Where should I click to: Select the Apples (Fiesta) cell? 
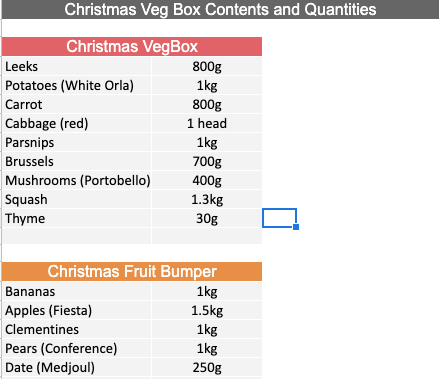(x=77, y=310)
